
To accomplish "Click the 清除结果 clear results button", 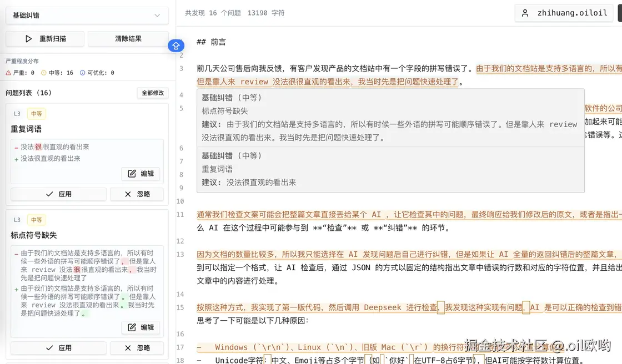I will (128, 39).
